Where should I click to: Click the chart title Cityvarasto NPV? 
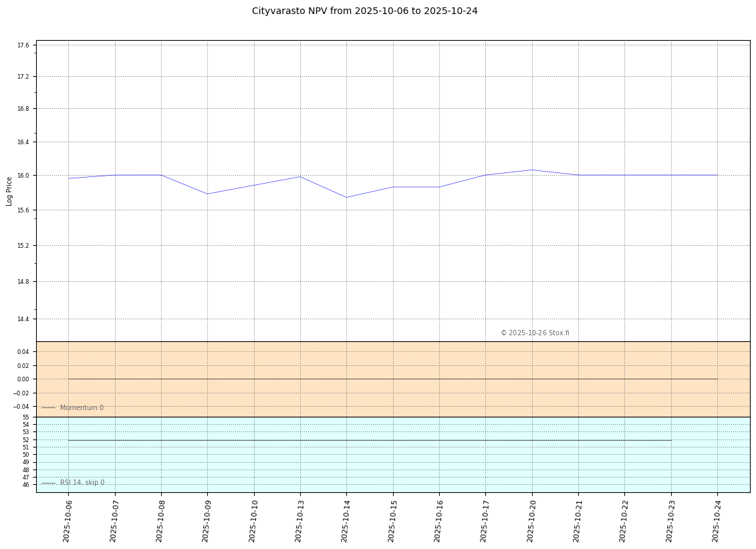[364, 11]
